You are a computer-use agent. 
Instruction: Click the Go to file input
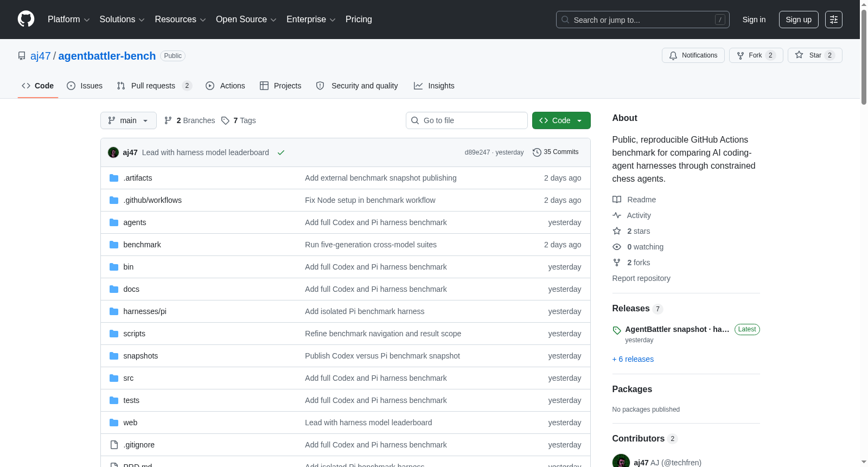pyautogui.click(x=467, y=120)
